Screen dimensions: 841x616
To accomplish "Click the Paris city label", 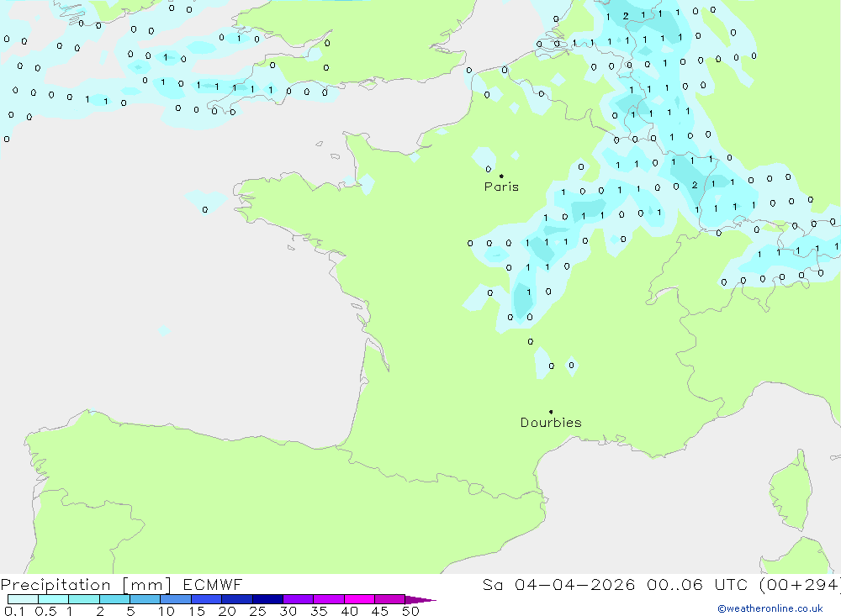I will coord(501,187).
